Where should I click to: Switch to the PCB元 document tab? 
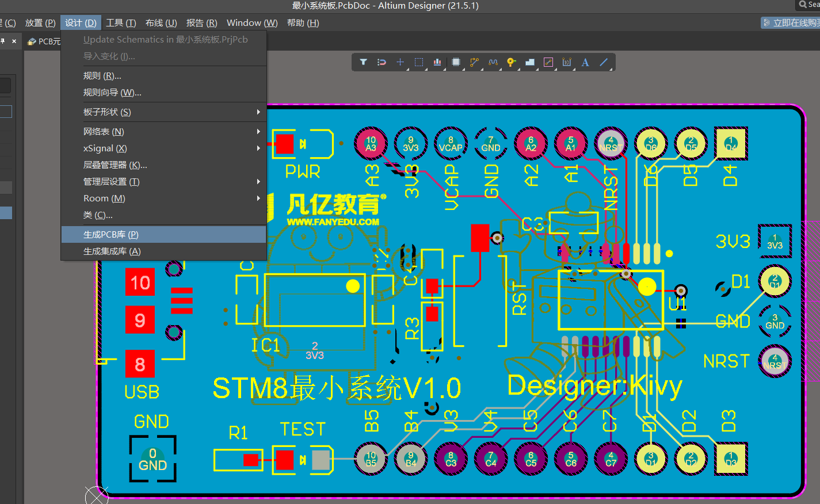(44, 41)
